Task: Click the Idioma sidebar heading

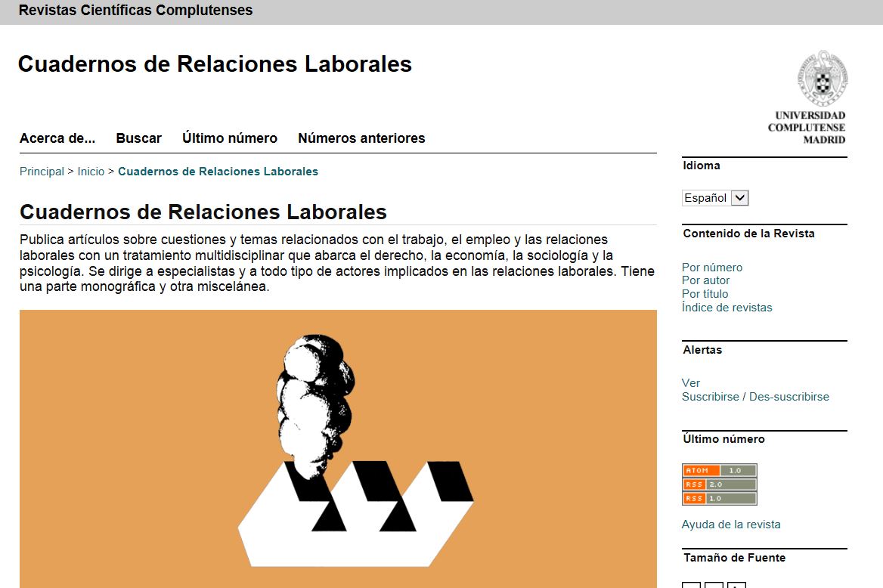Action: coord(702,166)
